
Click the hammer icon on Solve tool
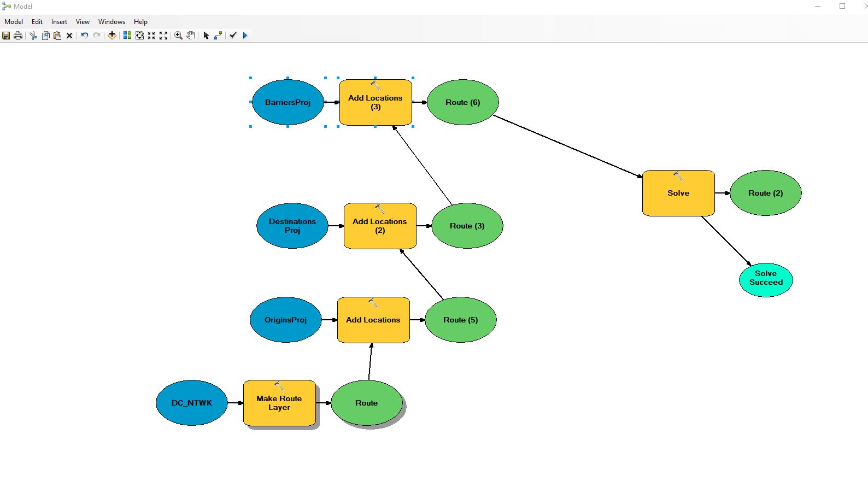(x=678, y=176)
